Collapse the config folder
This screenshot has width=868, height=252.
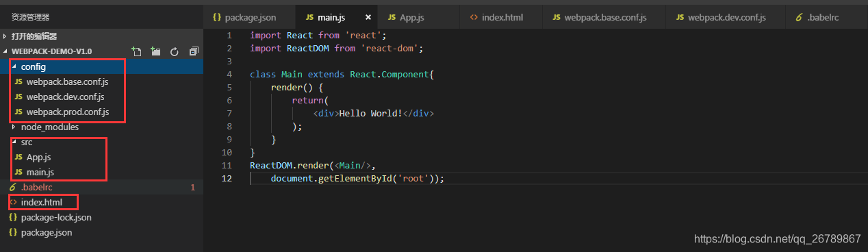click(x=101, y=66)
